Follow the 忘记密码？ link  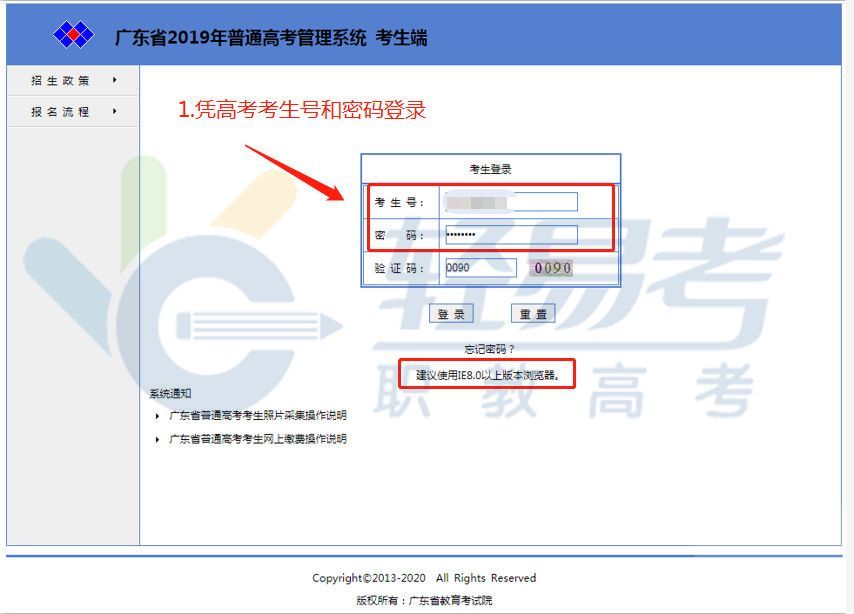click(x=490, y=349)
